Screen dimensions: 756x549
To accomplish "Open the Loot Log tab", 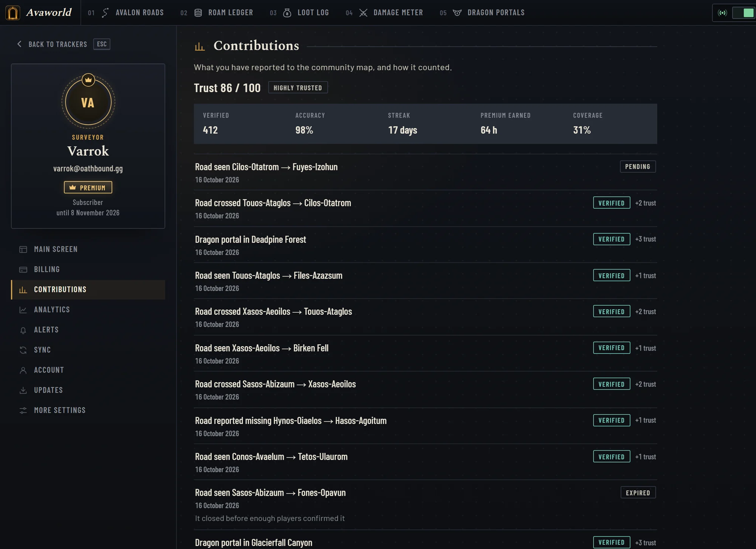I will (x=299, y=12).
